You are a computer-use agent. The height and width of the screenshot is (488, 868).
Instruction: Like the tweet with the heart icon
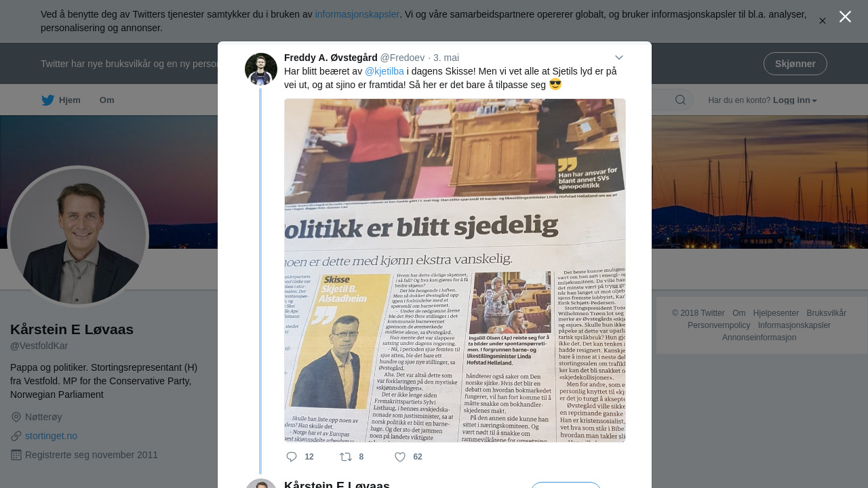[400, 457]
